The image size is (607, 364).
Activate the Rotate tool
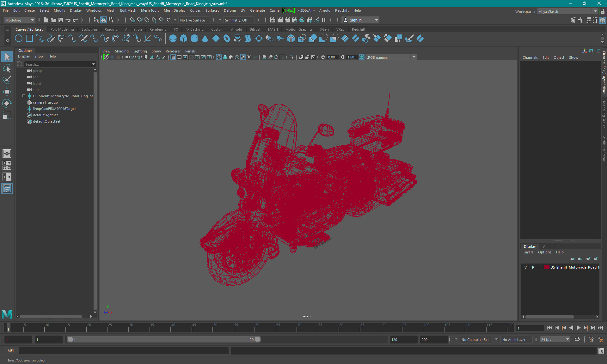point(7,103)
